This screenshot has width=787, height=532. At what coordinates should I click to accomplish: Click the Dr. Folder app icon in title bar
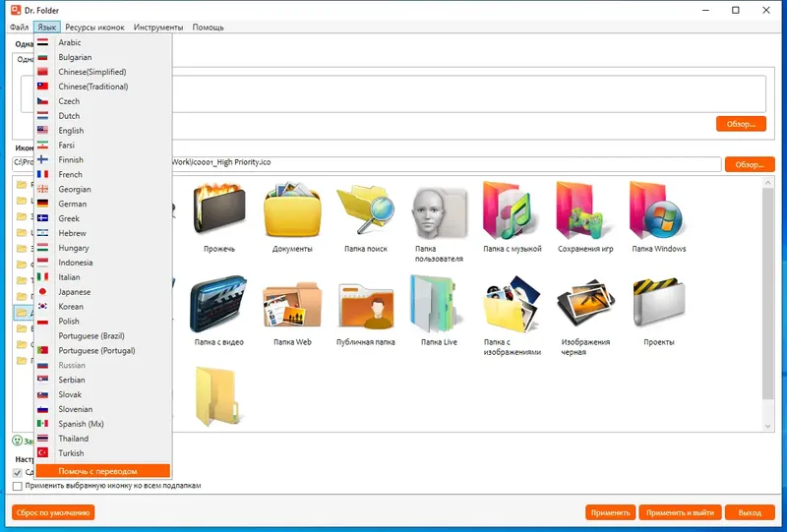pos(16,10)
